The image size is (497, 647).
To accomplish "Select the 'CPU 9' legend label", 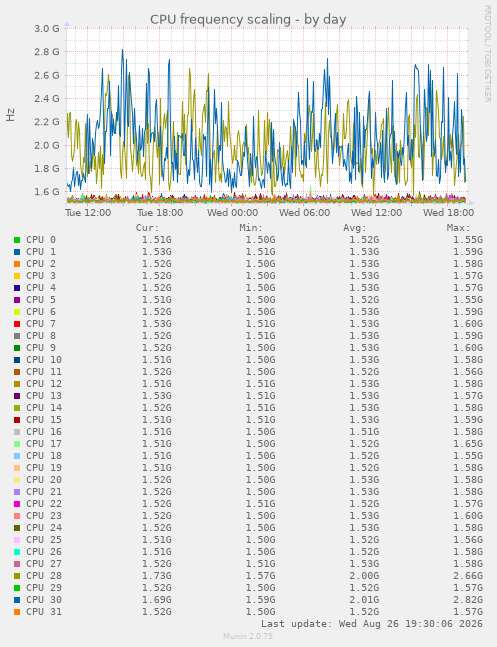I will point(41,348).
